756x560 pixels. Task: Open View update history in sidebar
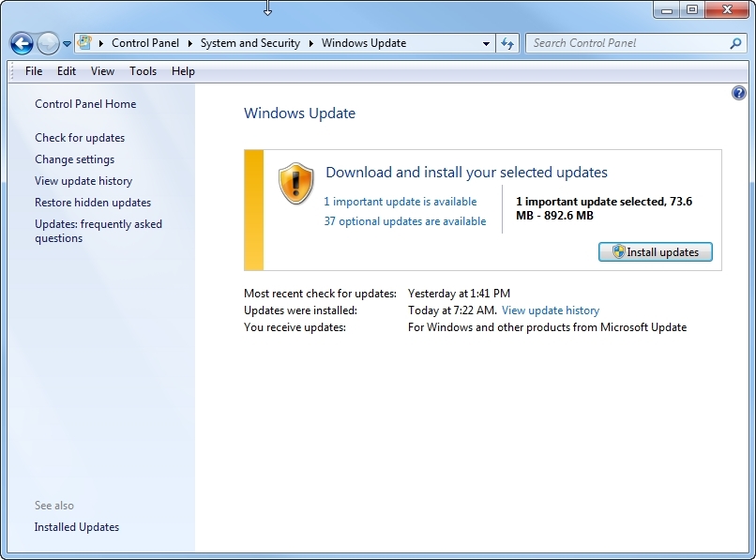pos(83,181)
